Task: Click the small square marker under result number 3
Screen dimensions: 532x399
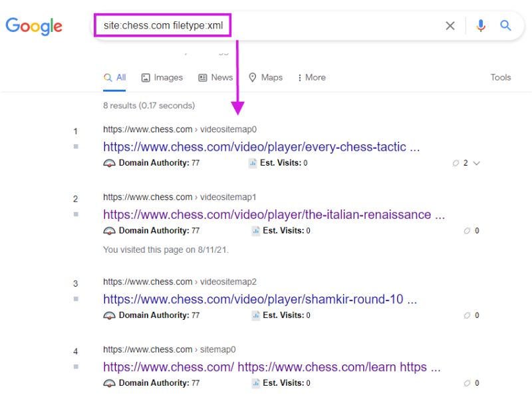Action: 76,299
